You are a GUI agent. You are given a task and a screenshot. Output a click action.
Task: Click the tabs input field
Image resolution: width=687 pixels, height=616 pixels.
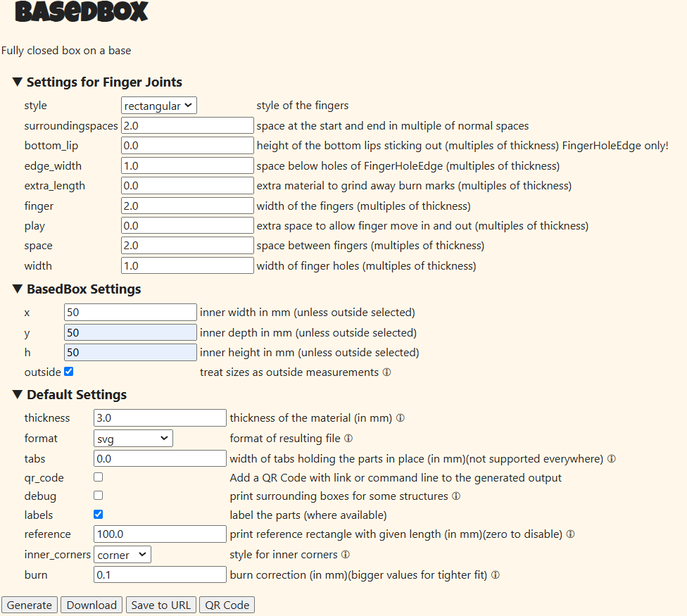[160, 459]
